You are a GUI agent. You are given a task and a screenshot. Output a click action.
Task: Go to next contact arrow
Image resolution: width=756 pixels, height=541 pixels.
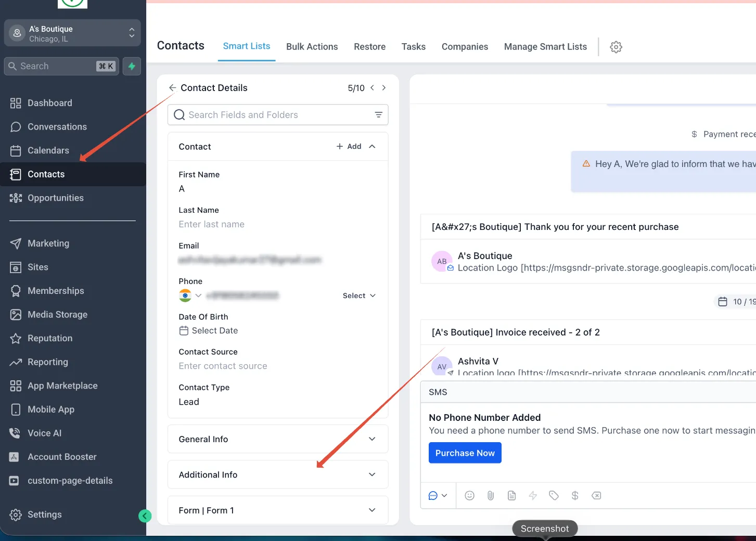click(x=384, y=88)
